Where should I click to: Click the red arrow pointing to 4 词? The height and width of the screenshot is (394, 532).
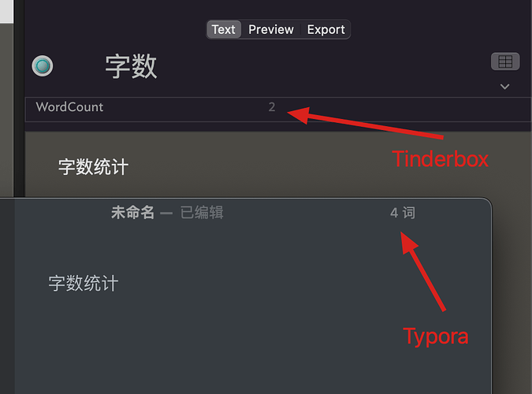coord(422,272)
